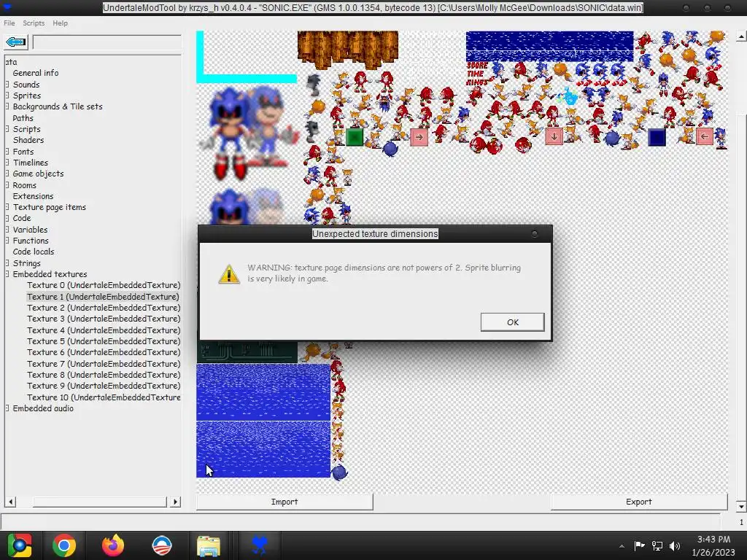Select Texture 6 in the tree

(104, 352)
